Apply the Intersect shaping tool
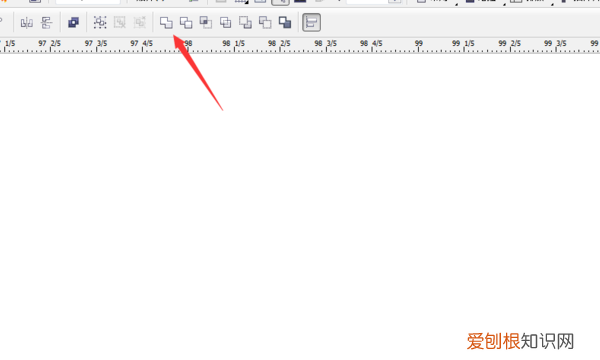Image resolution: width=600 pixels, height=360 pixels. (x=206, y=23)
